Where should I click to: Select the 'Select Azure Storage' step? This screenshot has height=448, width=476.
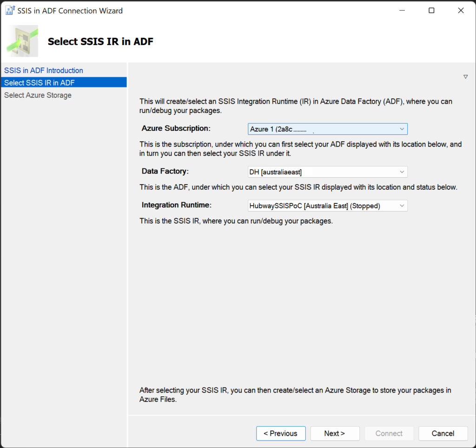coord(38,95)
